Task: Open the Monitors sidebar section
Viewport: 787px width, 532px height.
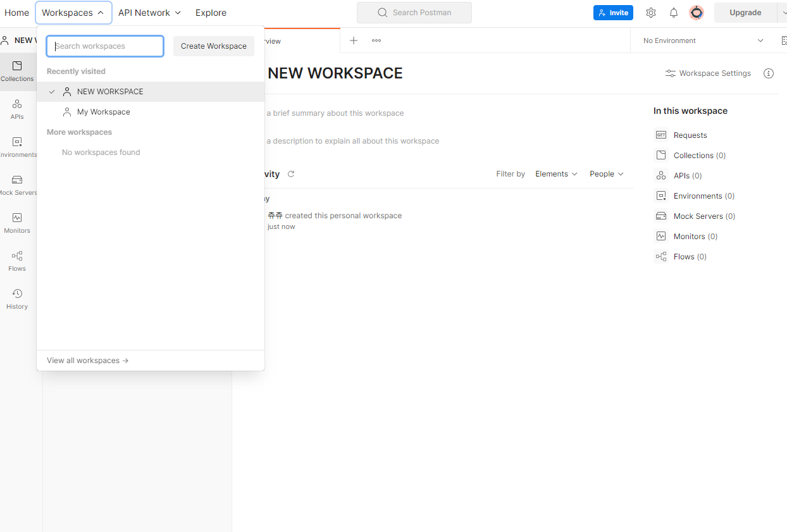Action: pos(17,223)
